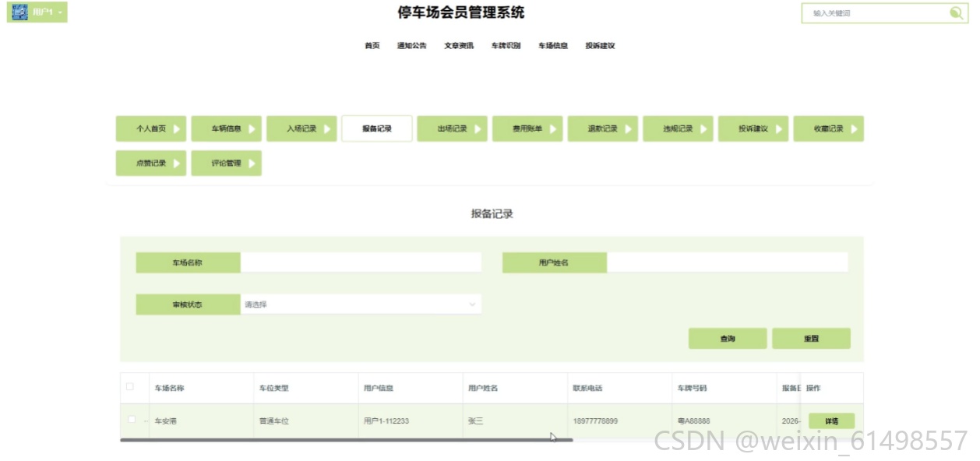The height and width of the screenshot is (461, 980).
Task: Open 车牌识别 in the top navigation
Action: coord(506,46)
